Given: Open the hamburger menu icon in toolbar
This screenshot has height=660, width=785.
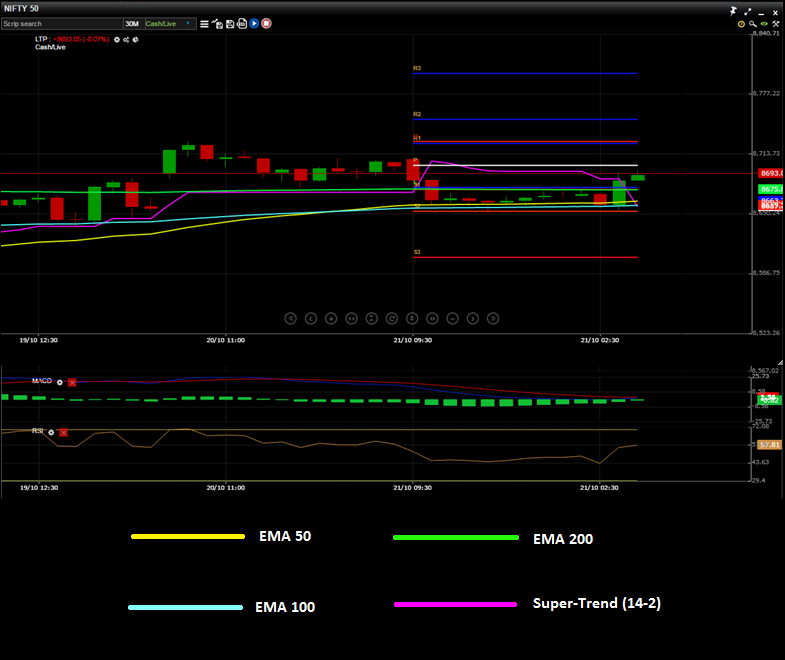Looking at the screenshot, I should click(x=204, y=24).
